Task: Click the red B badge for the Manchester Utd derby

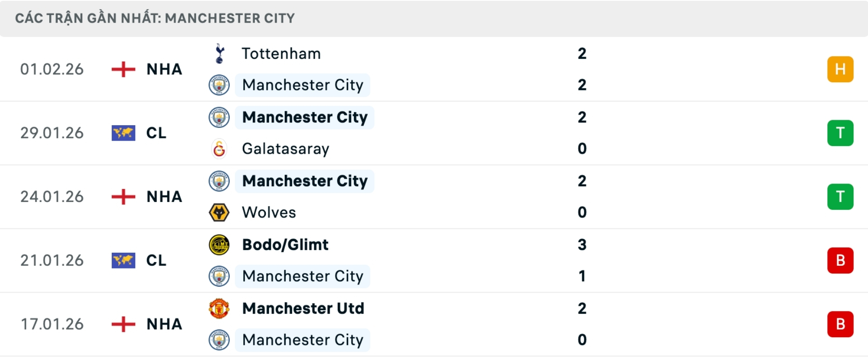Action: [x=840, y=324]
